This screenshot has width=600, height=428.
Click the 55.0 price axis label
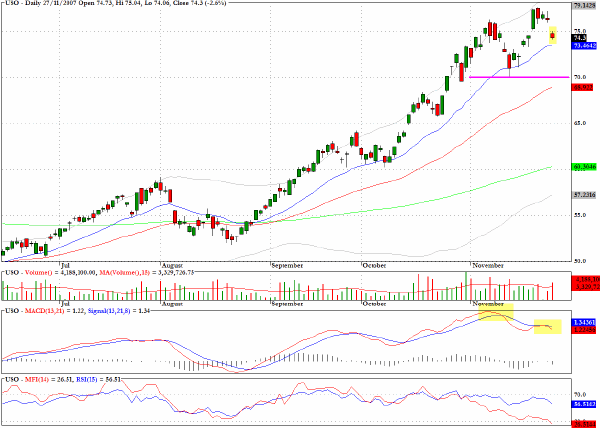pyautogui.click(x=579, y=215)
